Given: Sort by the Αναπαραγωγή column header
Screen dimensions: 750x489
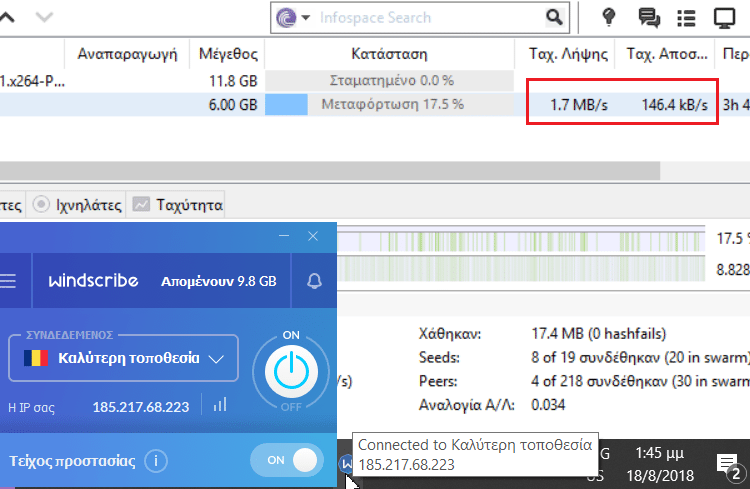Looking at the screenshot, I should [x=127, y=54].
